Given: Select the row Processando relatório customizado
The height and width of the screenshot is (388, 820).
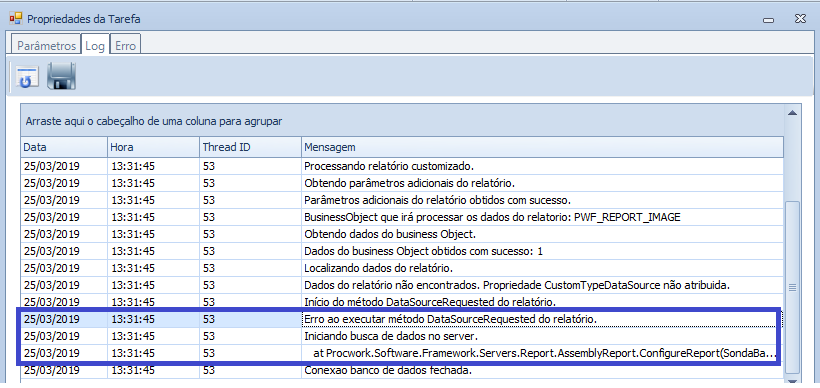Looking at the screenshot, I should pyautogui.click(x=402, y=166).
